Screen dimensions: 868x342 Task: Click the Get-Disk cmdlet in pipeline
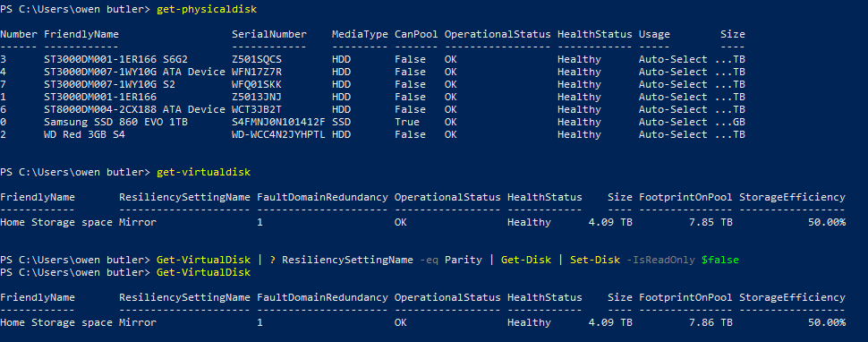tap(526, 260)
